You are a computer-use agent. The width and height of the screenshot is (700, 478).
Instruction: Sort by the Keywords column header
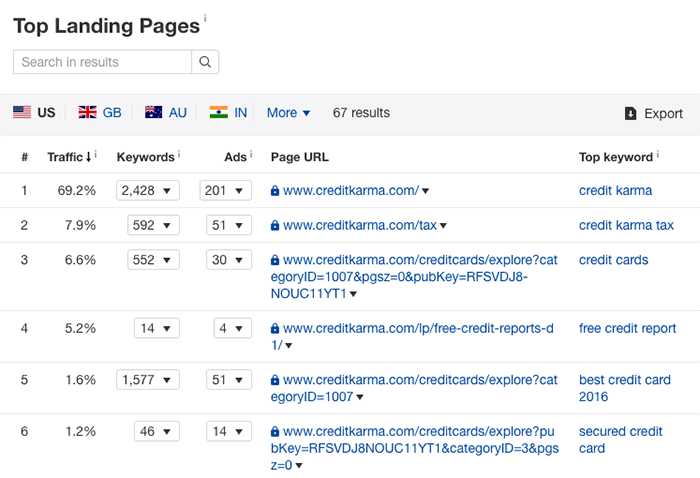point(146,157)
